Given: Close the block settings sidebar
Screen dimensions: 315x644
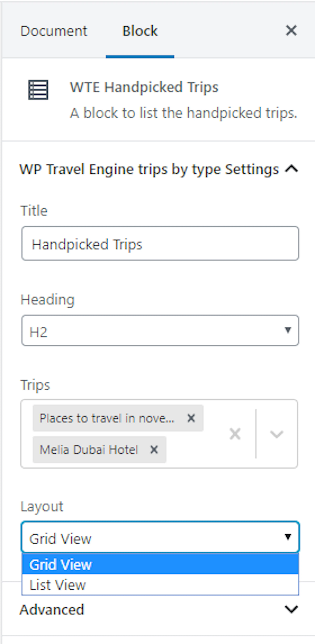Looking at the screenshot, I should (291, 30).
